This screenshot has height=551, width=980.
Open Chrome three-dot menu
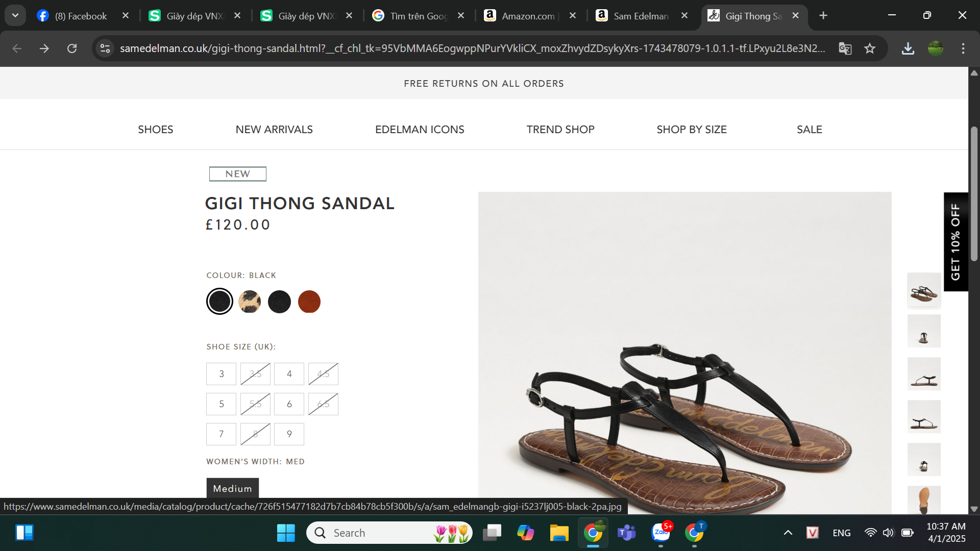963,48
